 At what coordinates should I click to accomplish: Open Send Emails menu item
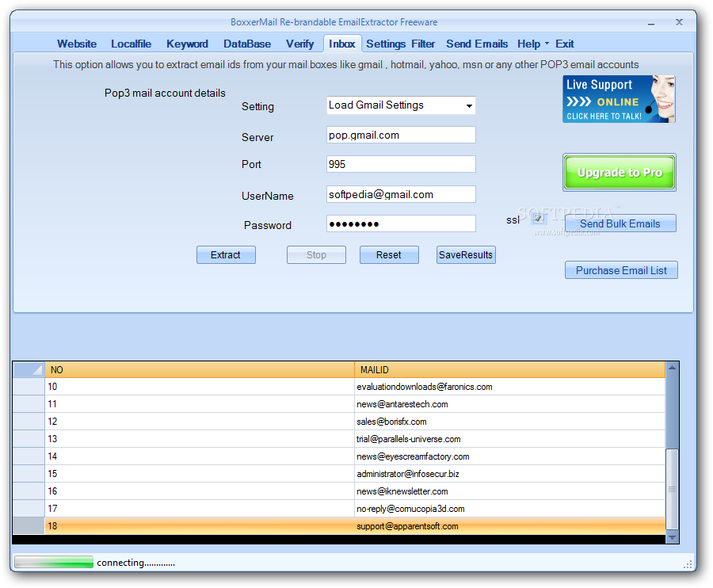[x=477, y=44]
